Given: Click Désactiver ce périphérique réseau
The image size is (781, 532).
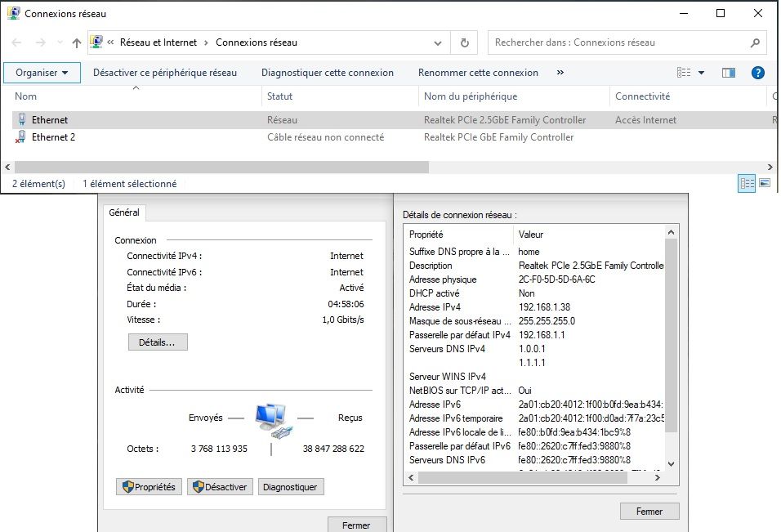Looking at the screenshot, I should [x=165, y=73].
